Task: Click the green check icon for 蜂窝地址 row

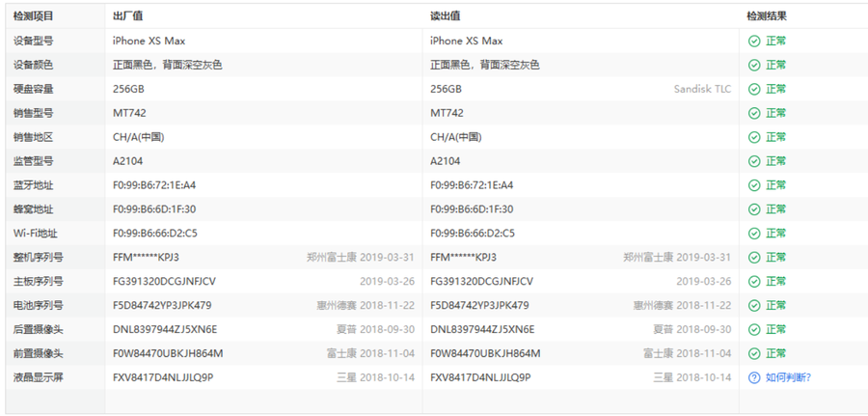Action: click(754, 209)
